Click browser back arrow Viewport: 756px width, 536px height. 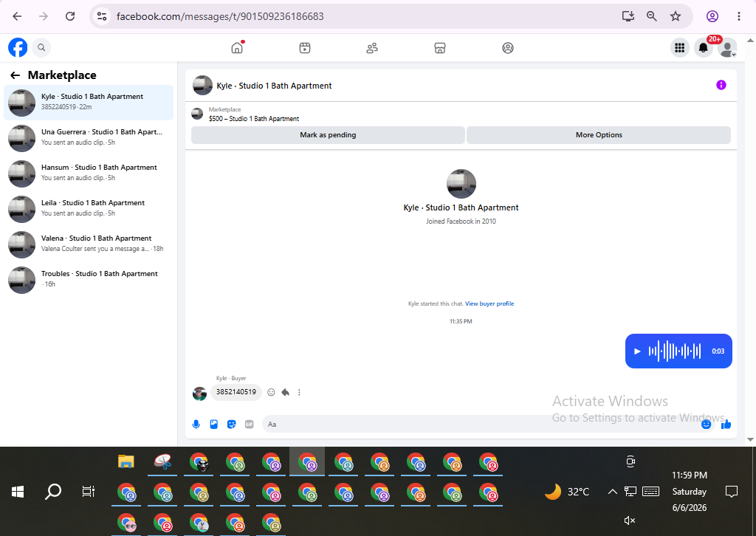[x=18, y=16]
